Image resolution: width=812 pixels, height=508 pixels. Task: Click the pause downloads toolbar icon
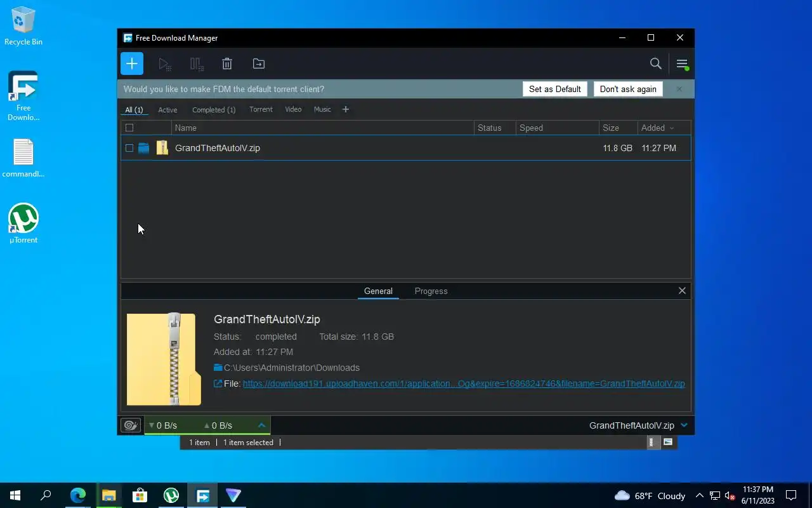pyautogui.click(x=197, y=63)
